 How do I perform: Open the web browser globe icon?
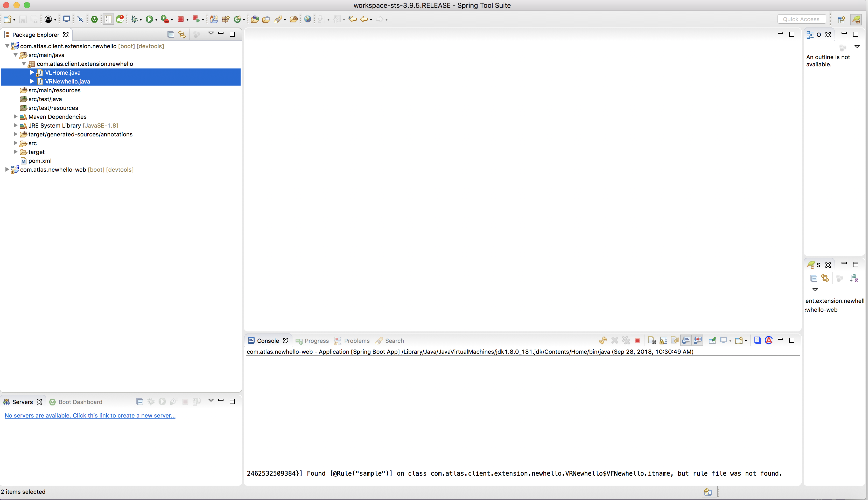tap(307, 19)
